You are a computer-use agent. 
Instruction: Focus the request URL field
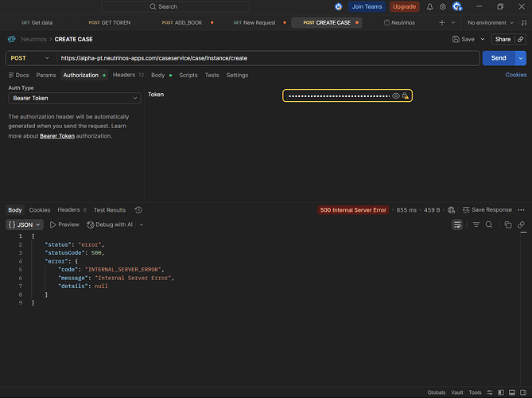(x=268, y=58)
